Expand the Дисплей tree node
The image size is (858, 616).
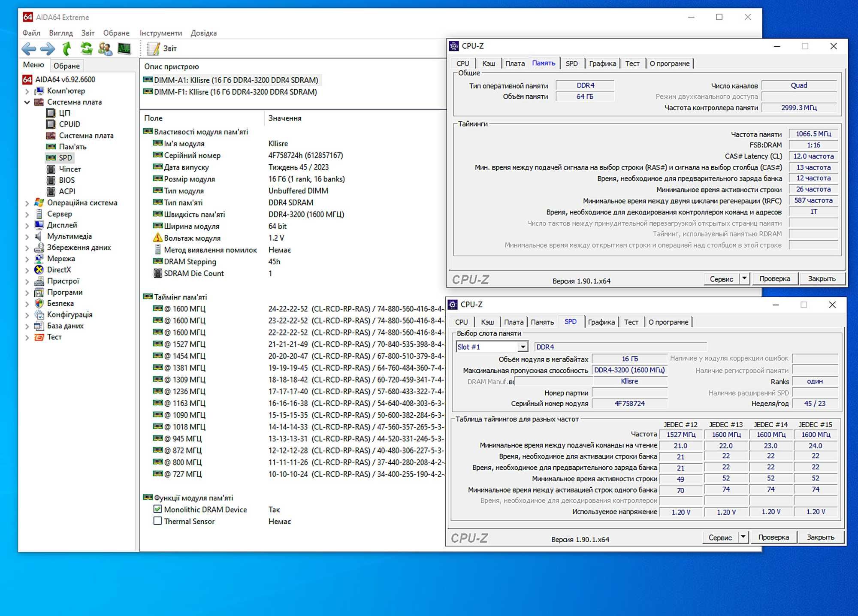click(27, 225)
